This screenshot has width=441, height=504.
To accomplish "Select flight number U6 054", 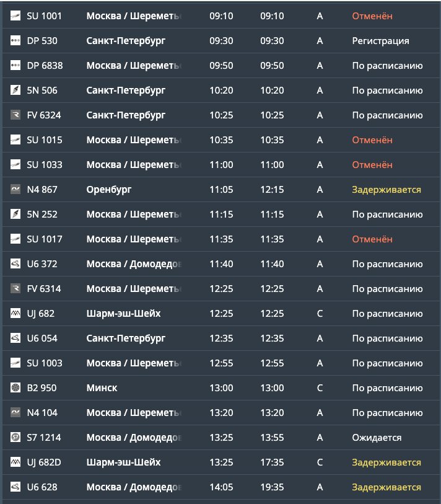I will pos(42,338).
